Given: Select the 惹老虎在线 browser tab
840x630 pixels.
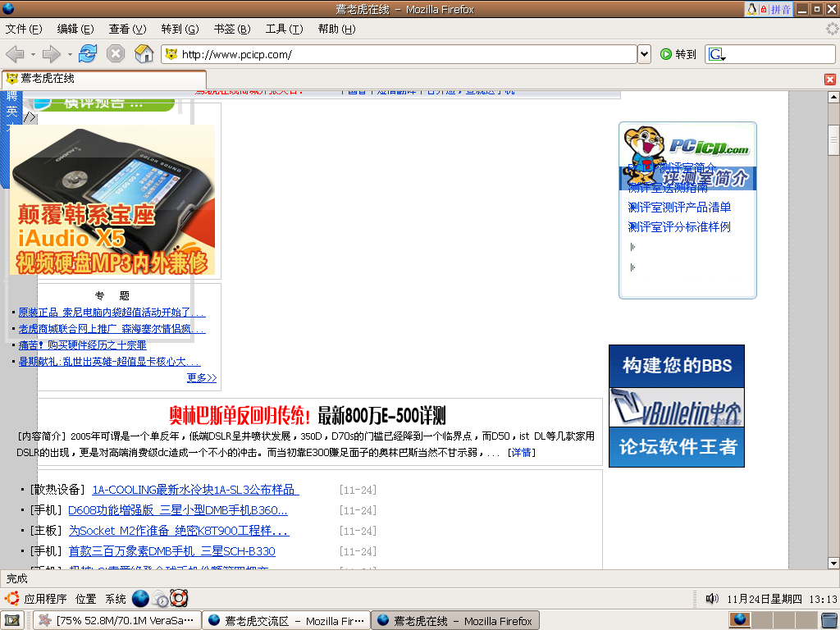Looking at the screenshot, I should coord(104,79).
